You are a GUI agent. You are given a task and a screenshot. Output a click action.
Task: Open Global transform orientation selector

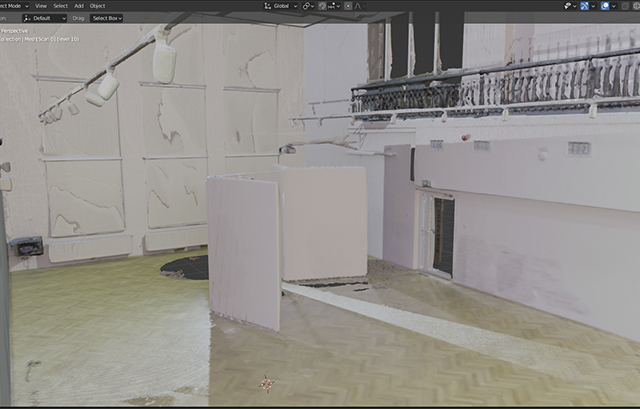pyautogui.click(x=281, y=5)
